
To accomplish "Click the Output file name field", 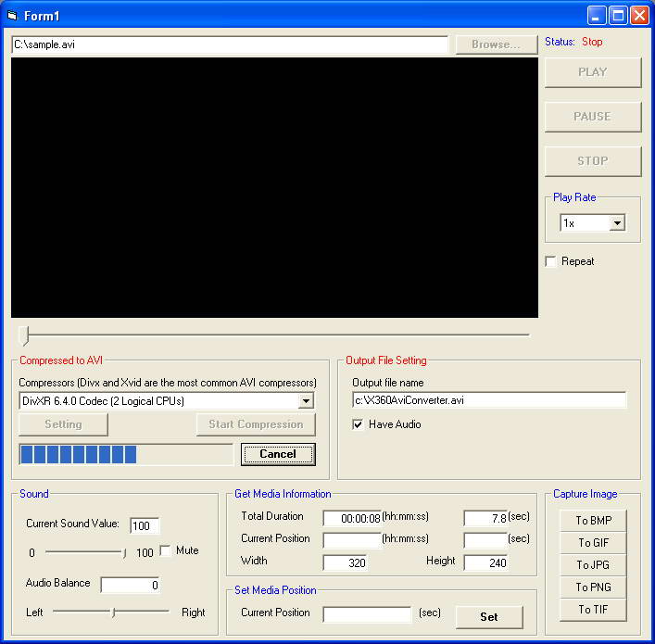I will pos(489,400).
